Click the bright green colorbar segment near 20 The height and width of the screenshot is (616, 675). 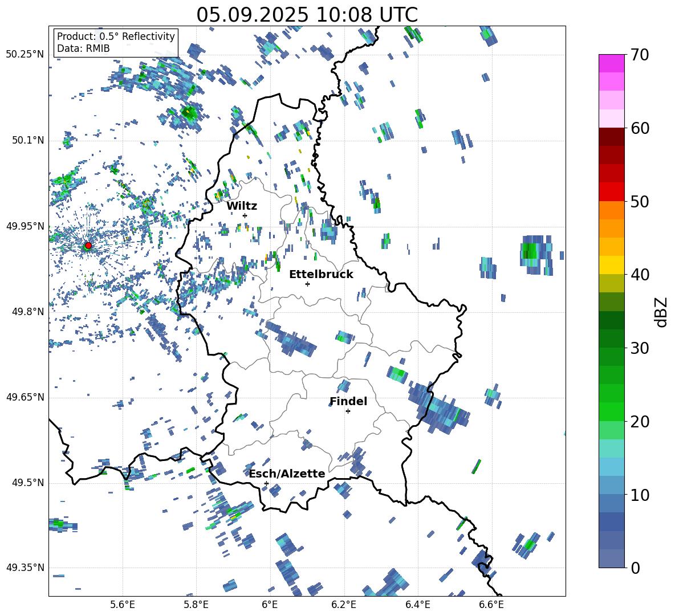click(x=611, y=411)
